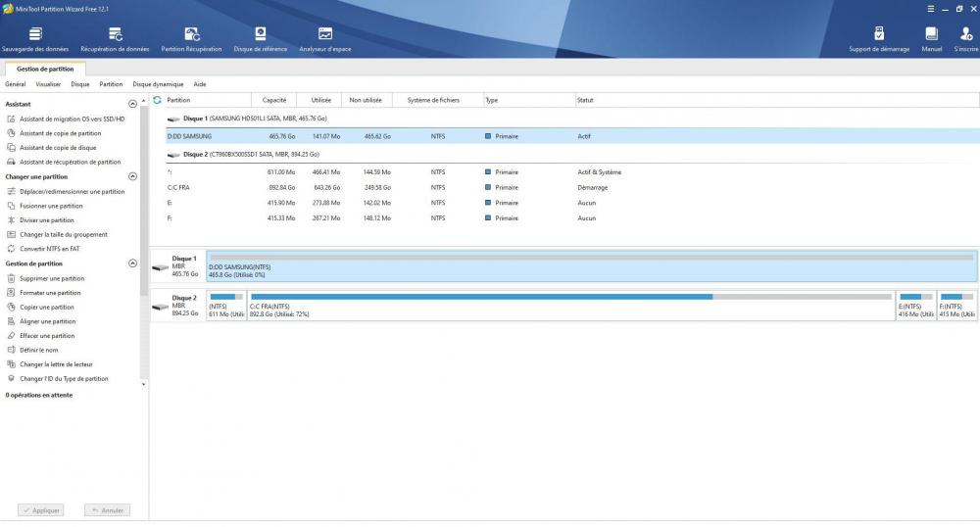
Task: Start Disque de référence benchmark
Action: point(260,39)
